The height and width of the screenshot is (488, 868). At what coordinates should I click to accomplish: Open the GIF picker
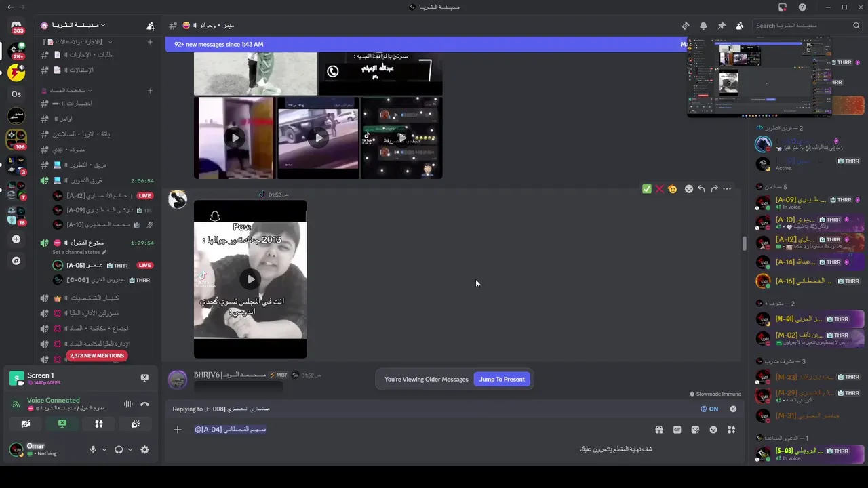(677, 430)
